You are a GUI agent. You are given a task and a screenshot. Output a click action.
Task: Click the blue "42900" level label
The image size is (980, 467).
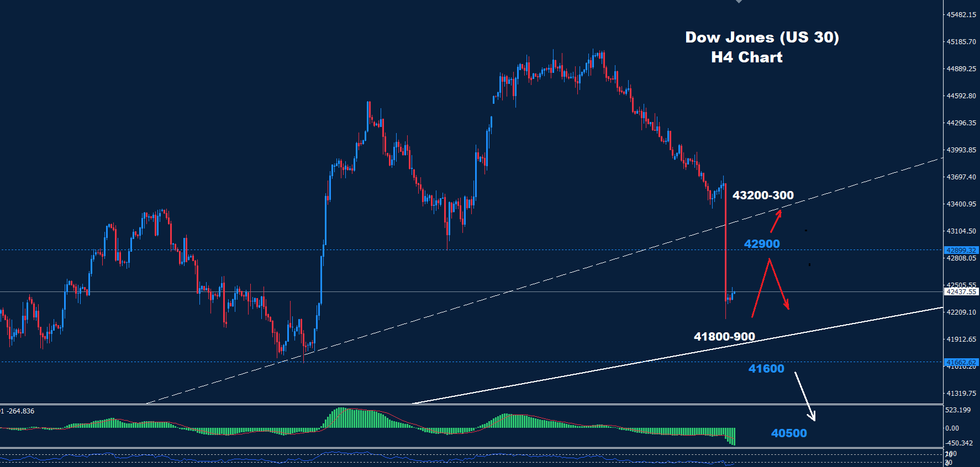coord(762,244)
